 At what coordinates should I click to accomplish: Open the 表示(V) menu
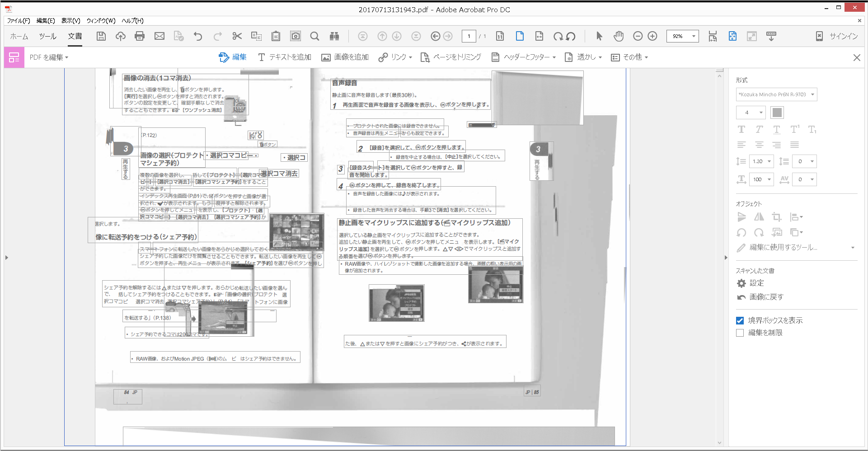click(x=71, y=21)
